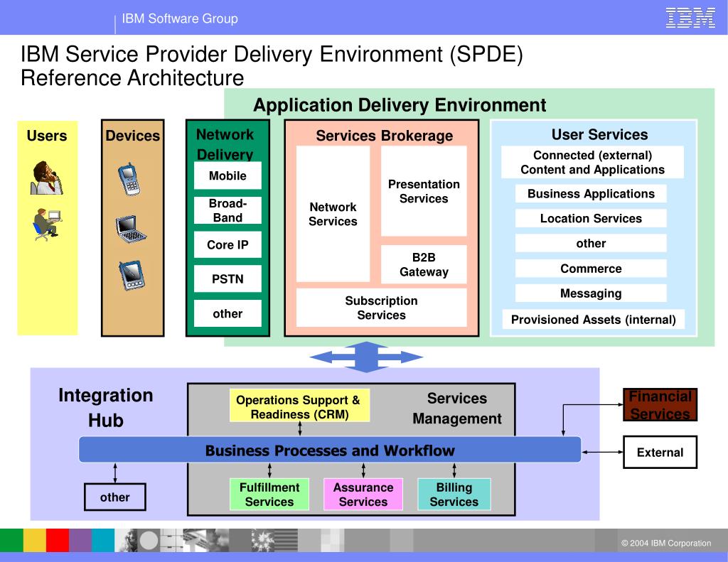
Task: Click the Application Delivery Environment title
Action: 400,105
